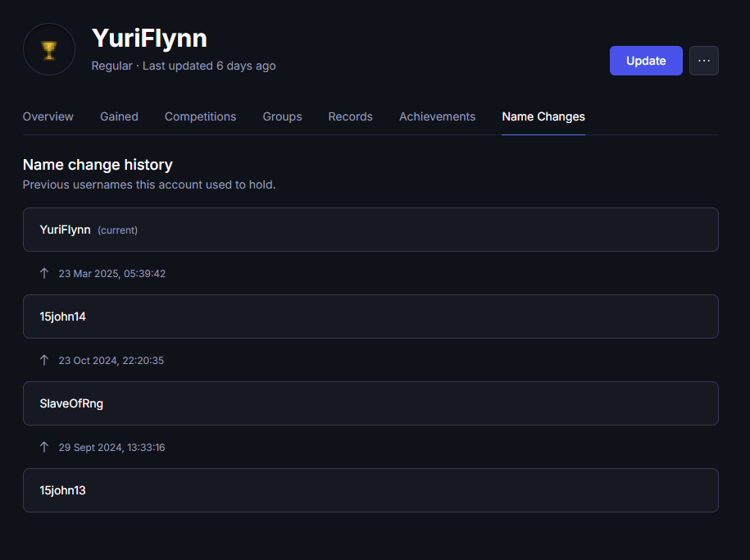Select the Name Changes tab
Image resolution: width=750 pixels, height=560 pixels.
(543, 116)
